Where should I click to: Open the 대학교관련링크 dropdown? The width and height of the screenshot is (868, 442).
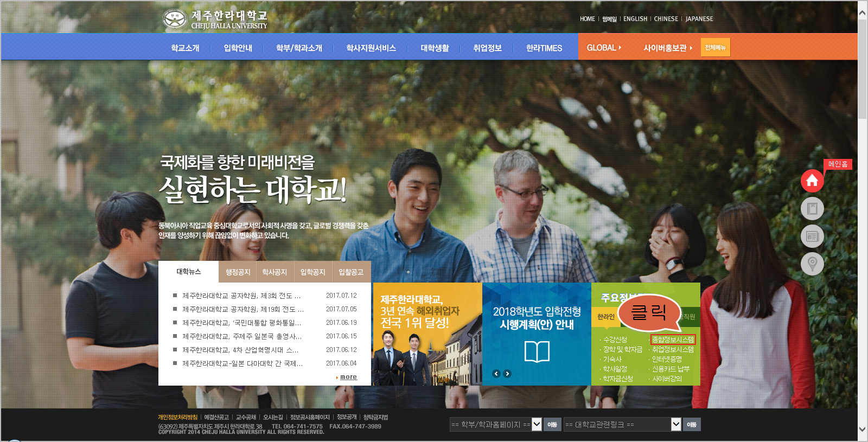coord(622,424)
